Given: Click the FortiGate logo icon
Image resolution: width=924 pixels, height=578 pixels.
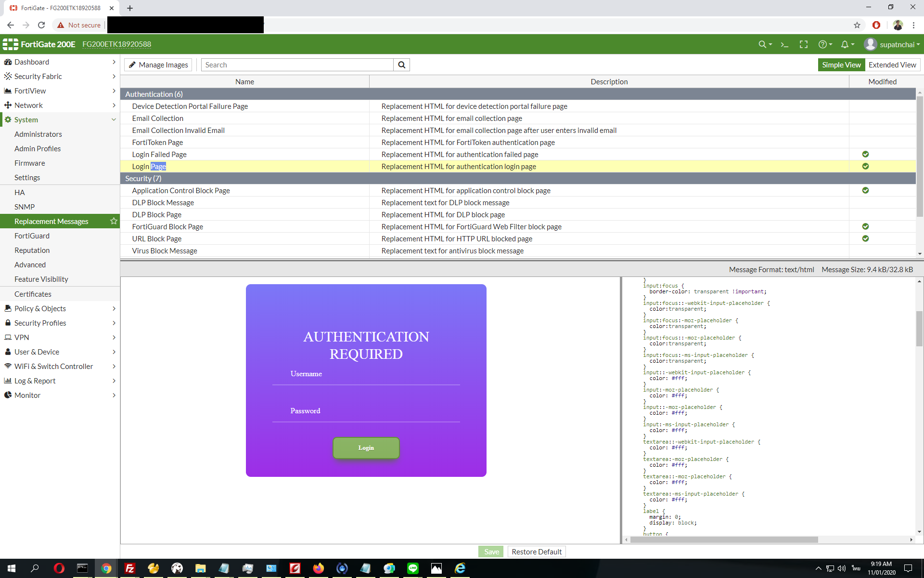Looking at the screenshot, I should (x=10, y=44).
